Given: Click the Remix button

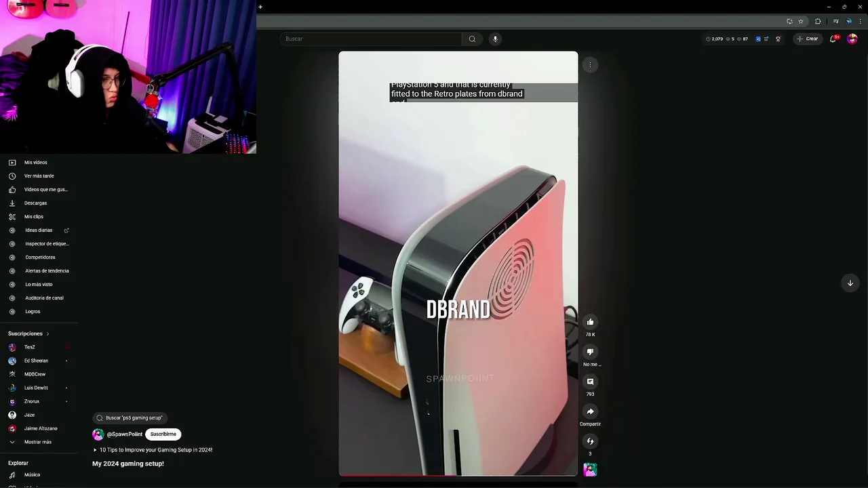Looking at the screenshot, I should click(x=590, y=441).
